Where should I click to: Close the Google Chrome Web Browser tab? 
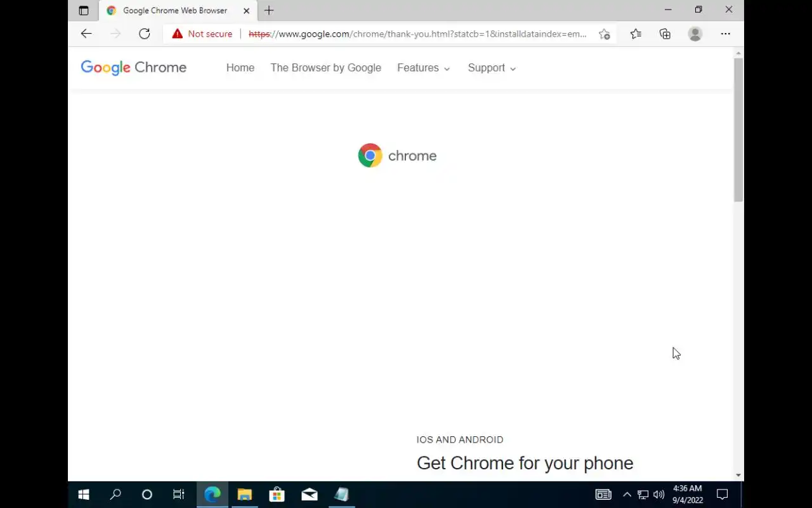point(246,11)
